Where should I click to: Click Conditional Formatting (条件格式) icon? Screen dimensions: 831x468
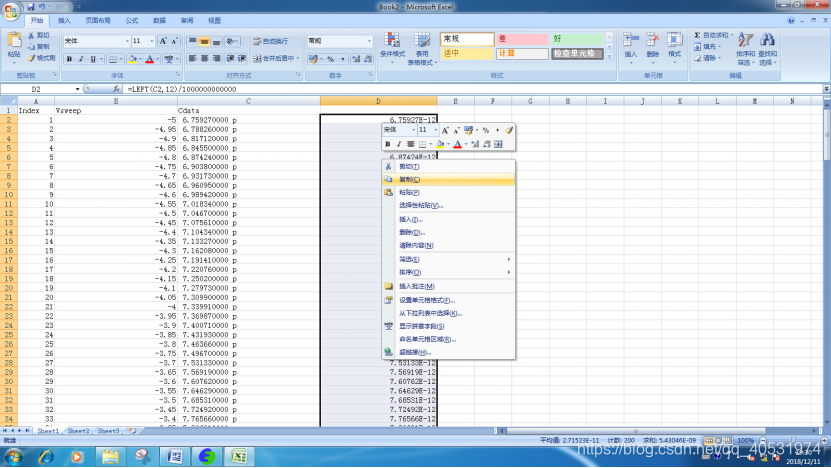coord(392,48)
